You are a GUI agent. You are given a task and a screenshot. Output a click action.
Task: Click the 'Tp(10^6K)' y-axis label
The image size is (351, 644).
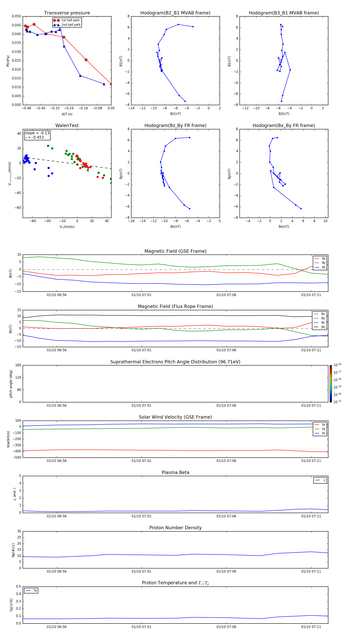(x=11, y=605)
